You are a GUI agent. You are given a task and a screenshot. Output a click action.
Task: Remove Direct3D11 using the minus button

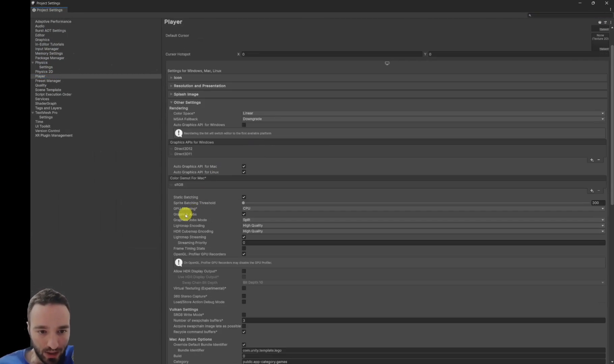pyautogui.click(x=598, y=160)
